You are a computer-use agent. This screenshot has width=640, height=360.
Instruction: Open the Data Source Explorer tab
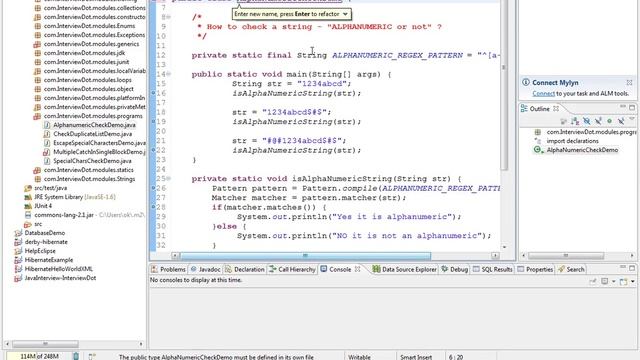pyautogui.click(x=404, y=269)
